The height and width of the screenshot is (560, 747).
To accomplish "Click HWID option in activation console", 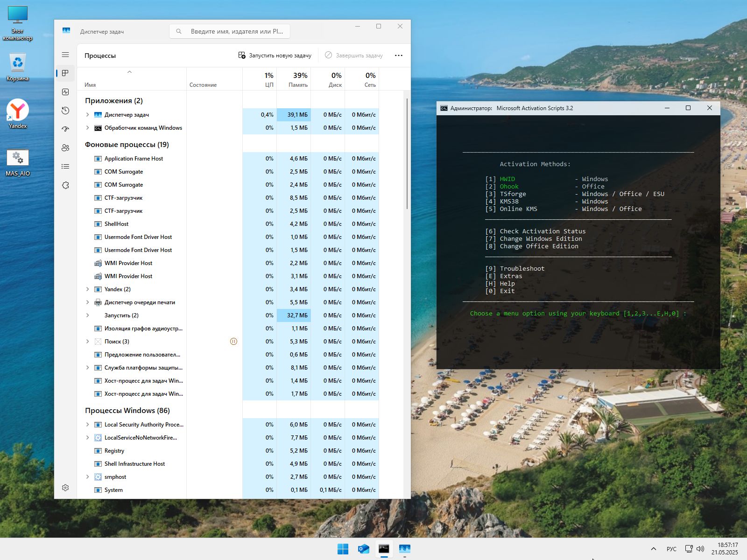I will pyautogui.click(x=507, y=179).
